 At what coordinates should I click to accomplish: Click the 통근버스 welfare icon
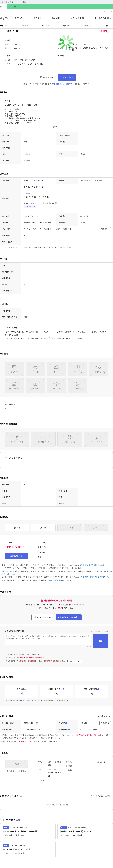14,369
